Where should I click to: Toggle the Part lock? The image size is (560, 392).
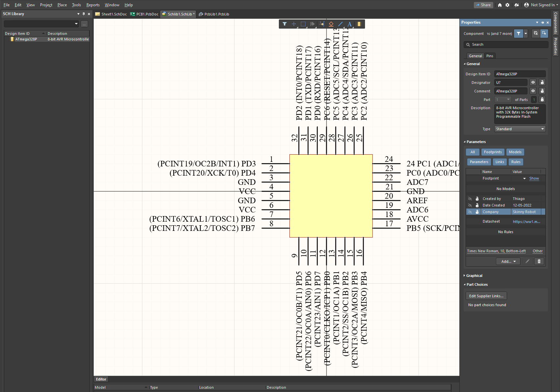pyautogui.click(x=542, y=100)
